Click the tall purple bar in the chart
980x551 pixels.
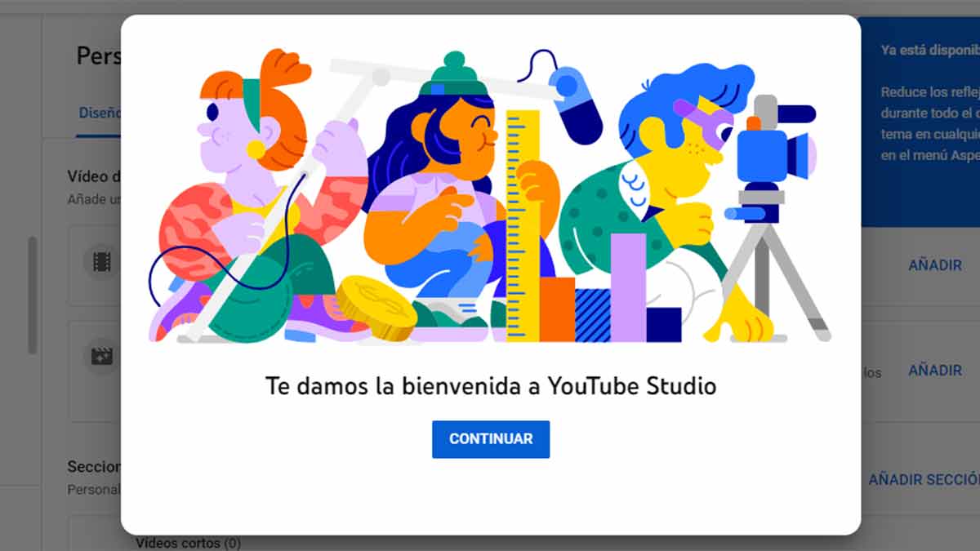coord(628,286)
